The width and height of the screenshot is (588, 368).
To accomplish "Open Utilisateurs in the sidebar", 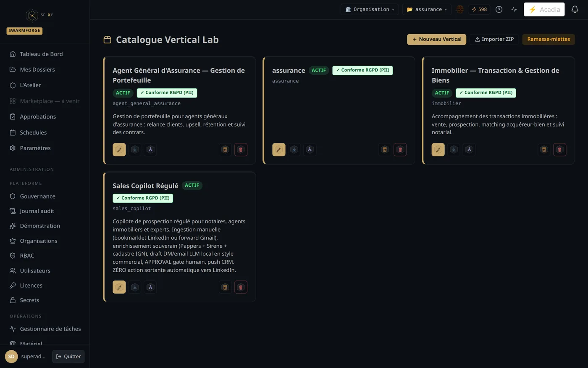I will tap(45, 271).
